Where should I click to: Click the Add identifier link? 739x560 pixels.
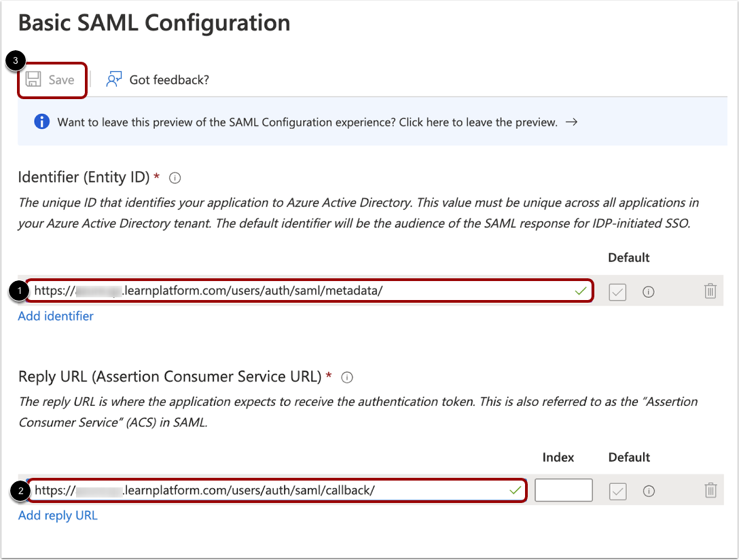(x=55, y=316)
